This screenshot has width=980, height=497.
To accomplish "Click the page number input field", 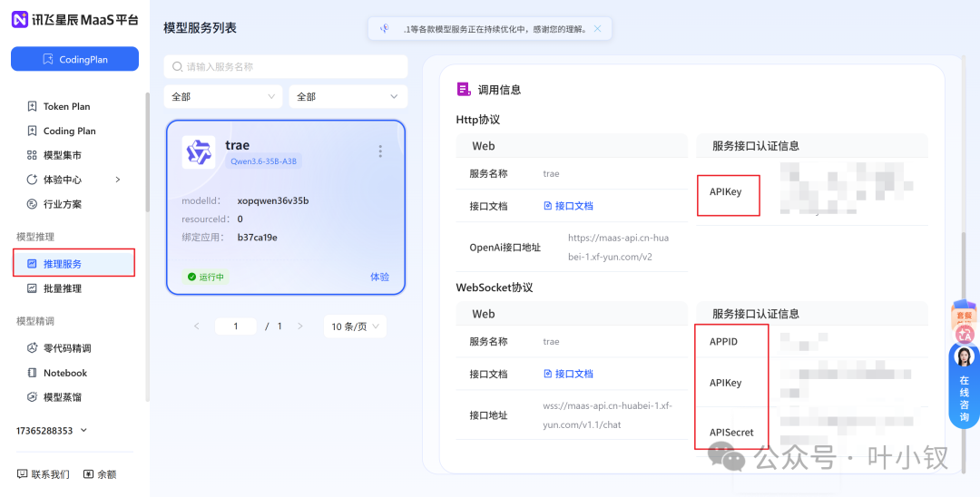I will click(x=236, y=326).
